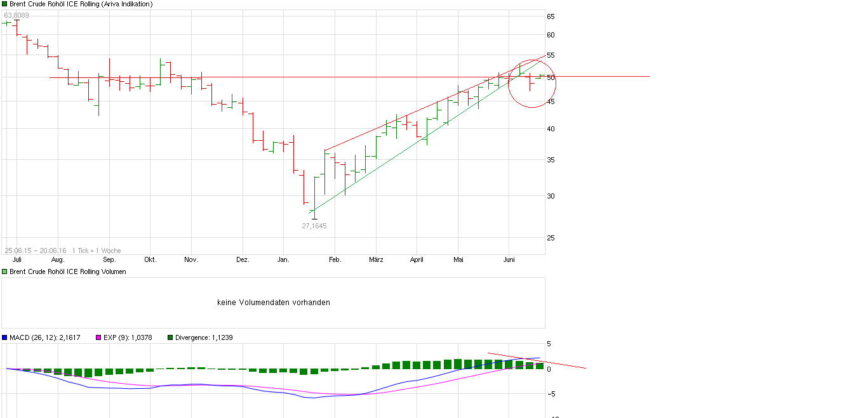
Task: Click the Juli month label on x-axis
Action: pos(17,259)
